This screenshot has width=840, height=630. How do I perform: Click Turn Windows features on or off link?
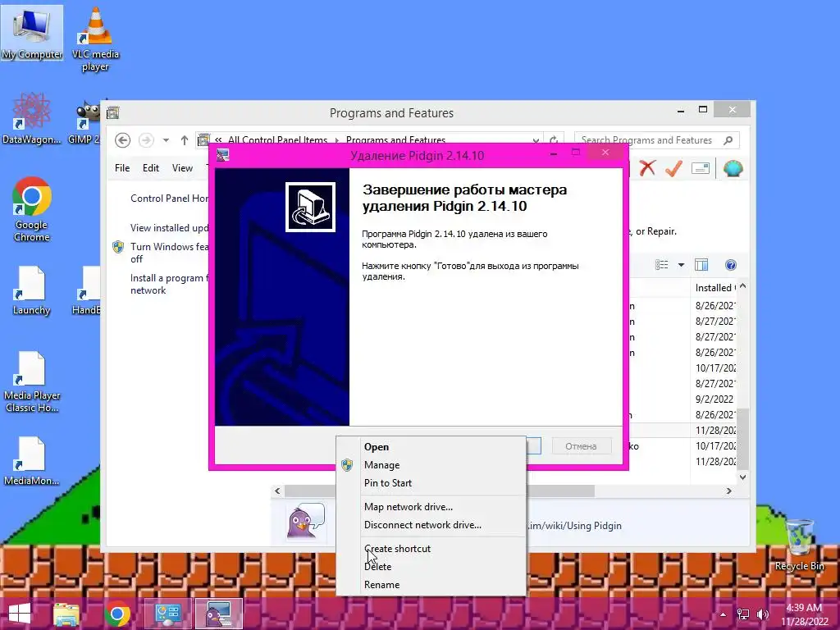click(x=169, y=253)
